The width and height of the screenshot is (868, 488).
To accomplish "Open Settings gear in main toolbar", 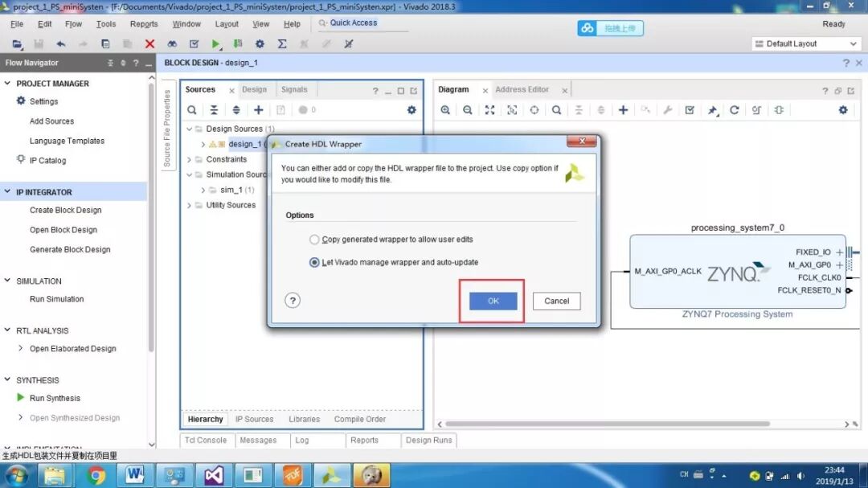I will point(260,43).
